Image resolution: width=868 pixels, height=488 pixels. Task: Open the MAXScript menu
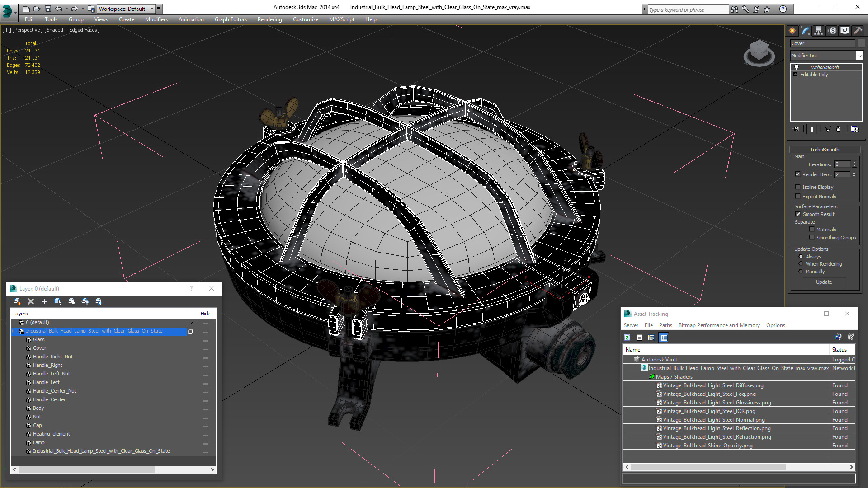(341, 19)
